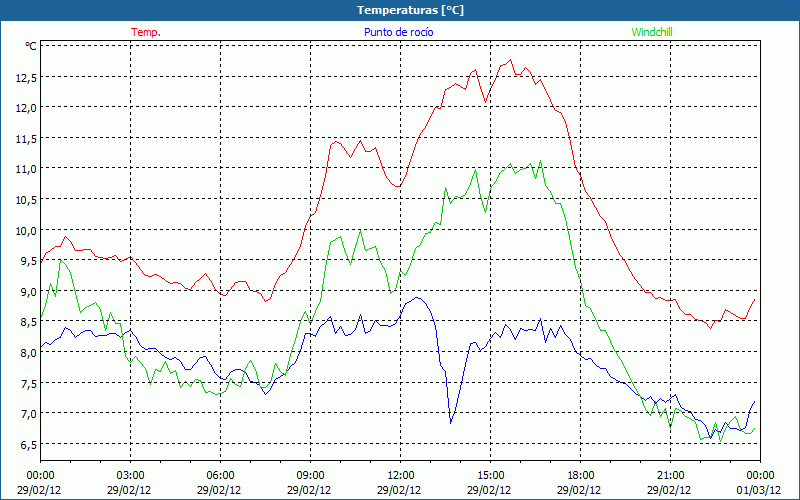Click the 10,0 y-axis value
This screenshot has height=500, width=800.
[x=26, y=230]
